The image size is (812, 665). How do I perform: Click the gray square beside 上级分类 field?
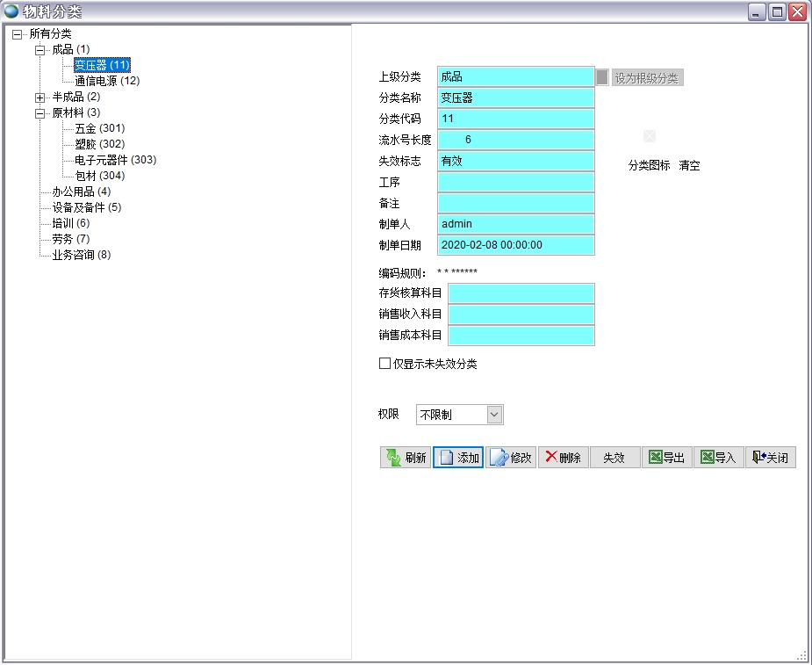(602, 77)
